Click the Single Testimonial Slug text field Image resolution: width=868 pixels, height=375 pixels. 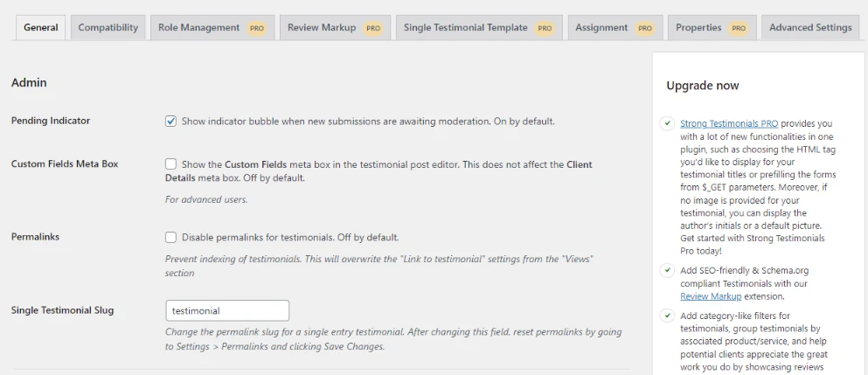pyautogui.click(x=227, y=310)
